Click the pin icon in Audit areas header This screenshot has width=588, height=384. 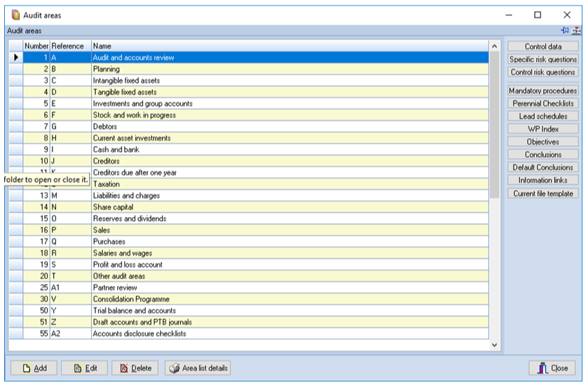[x=565, y=30]
